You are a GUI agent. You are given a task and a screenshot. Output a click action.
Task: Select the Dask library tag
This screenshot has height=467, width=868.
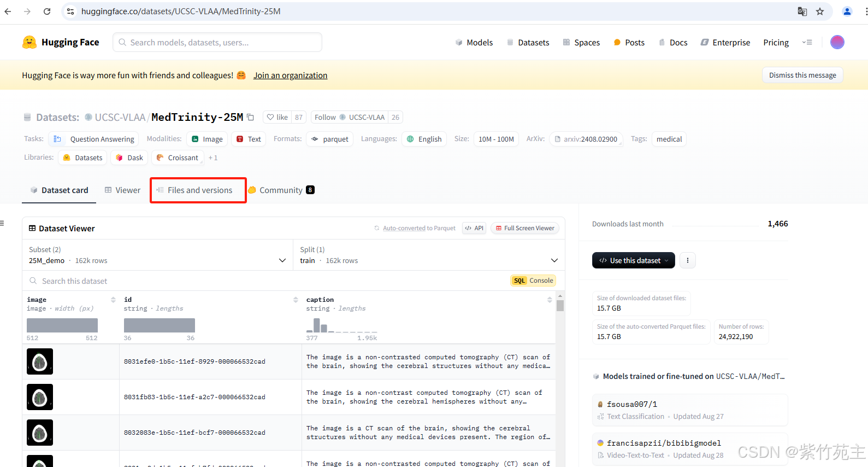[x=129, y=157]
